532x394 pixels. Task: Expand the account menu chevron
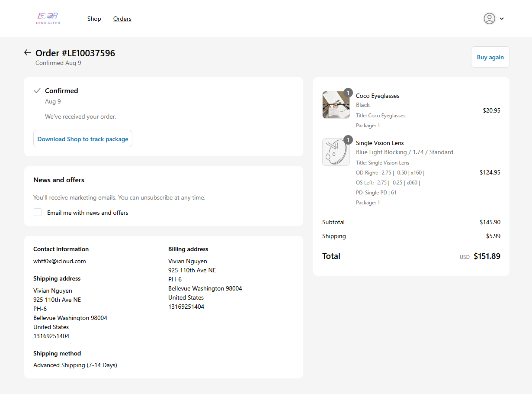[x=502, y=19]
